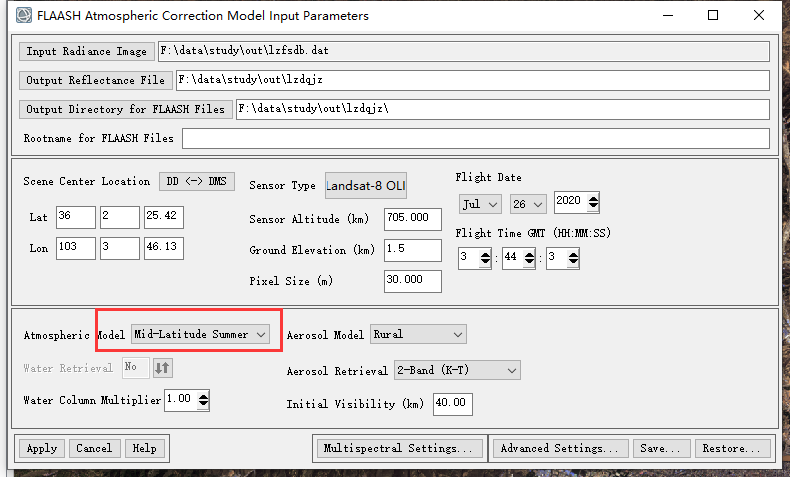Adjust Water Column Multiplier stepper arrows
Image resolution: width=790 pixels, height=477 pixels.
[203, 400]
